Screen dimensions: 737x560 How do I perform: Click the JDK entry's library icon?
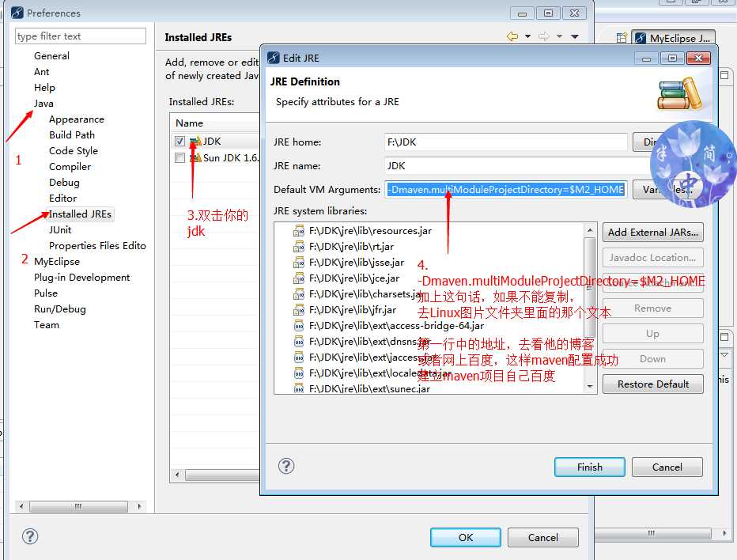[195, 141]
